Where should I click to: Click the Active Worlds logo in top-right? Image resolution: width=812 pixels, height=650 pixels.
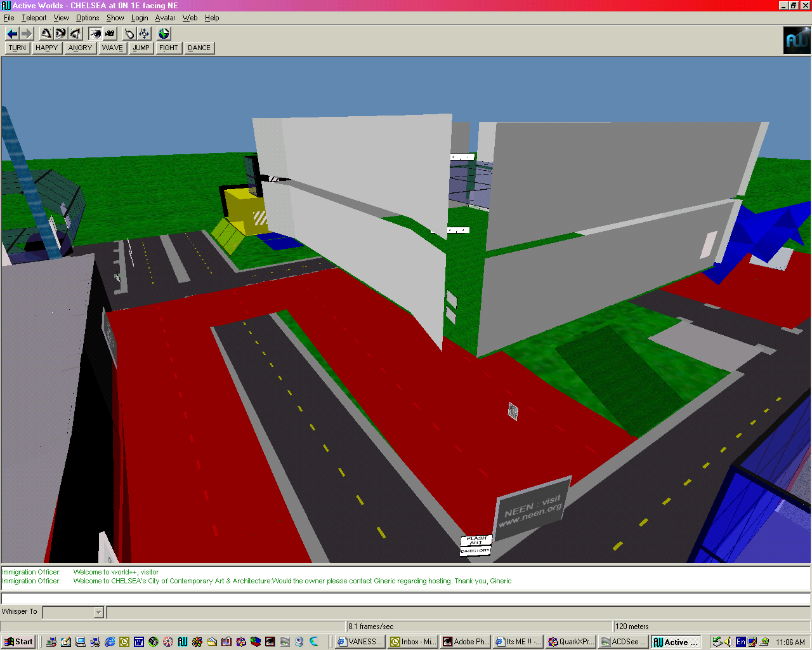(797, 41)
